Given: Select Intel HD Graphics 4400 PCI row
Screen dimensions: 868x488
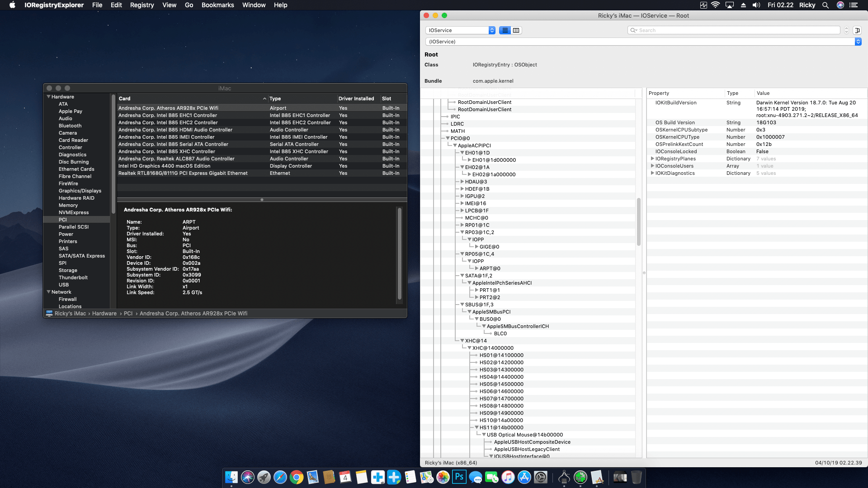Looking at the screenshot, I should click(262, 166).
